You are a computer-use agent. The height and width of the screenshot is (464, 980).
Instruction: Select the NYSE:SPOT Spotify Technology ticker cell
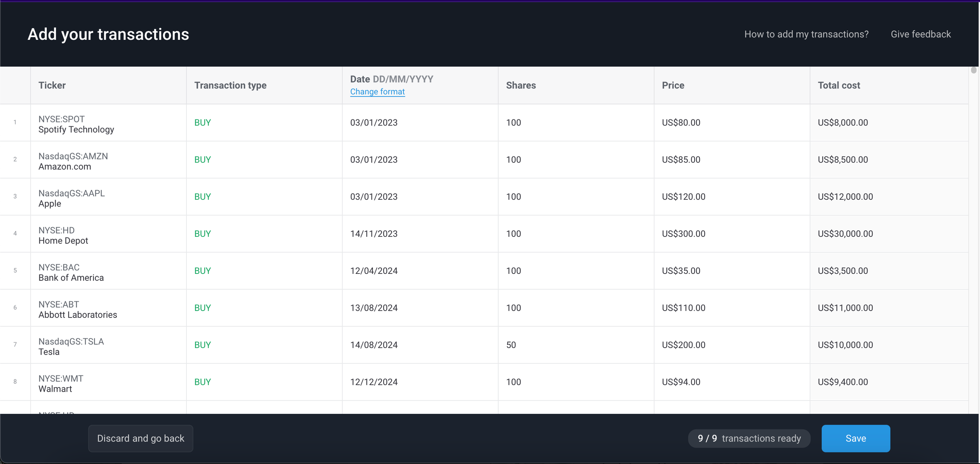[x=108, y=123]
